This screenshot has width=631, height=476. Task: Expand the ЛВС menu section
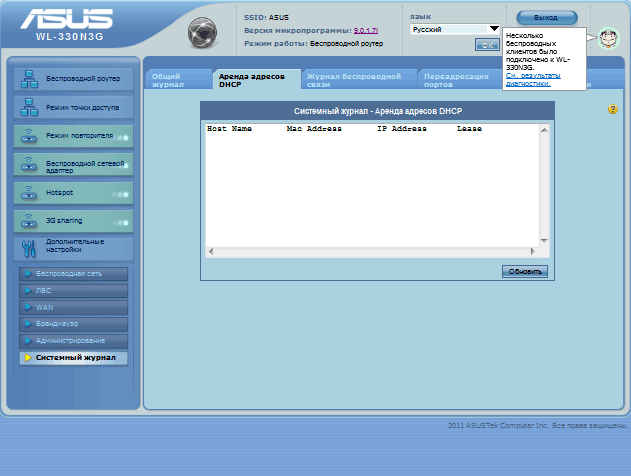tap(74, 290)
